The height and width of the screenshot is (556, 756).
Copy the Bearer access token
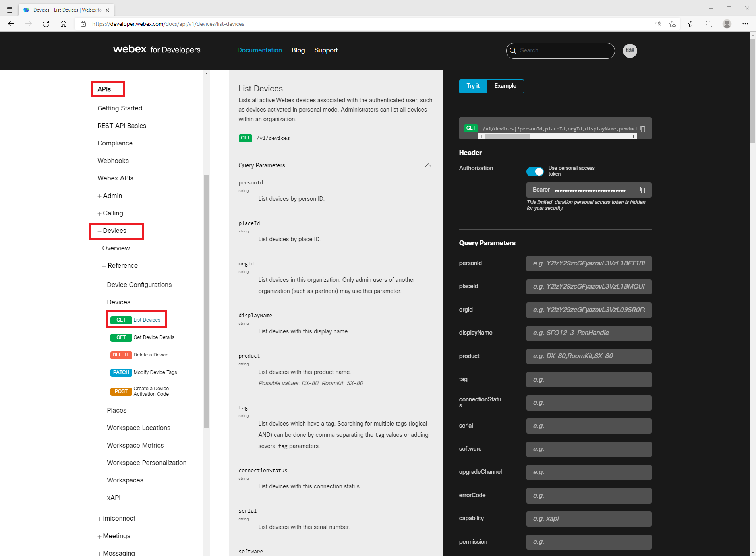point(642,190)
